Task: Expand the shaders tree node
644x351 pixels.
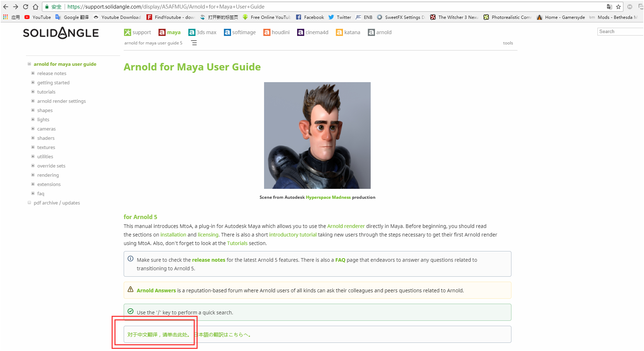Action: 33,138
